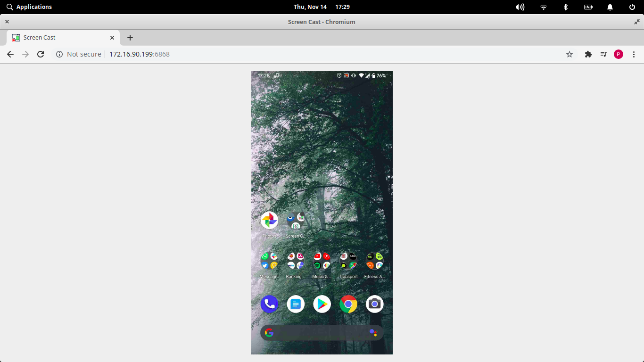Open a new tab with plus button
644x362 pixels.
(x=130, y=38)
